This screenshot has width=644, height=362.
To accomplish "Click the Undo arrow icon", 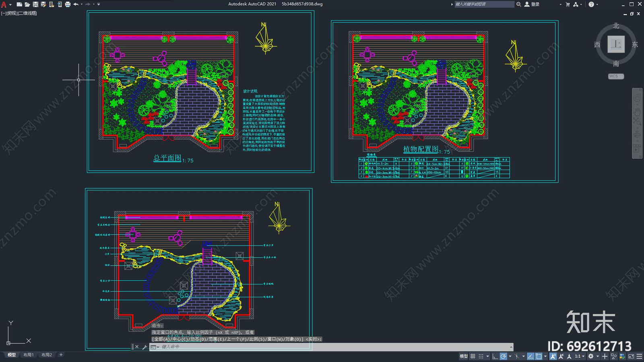I will [x=76, y=4].
